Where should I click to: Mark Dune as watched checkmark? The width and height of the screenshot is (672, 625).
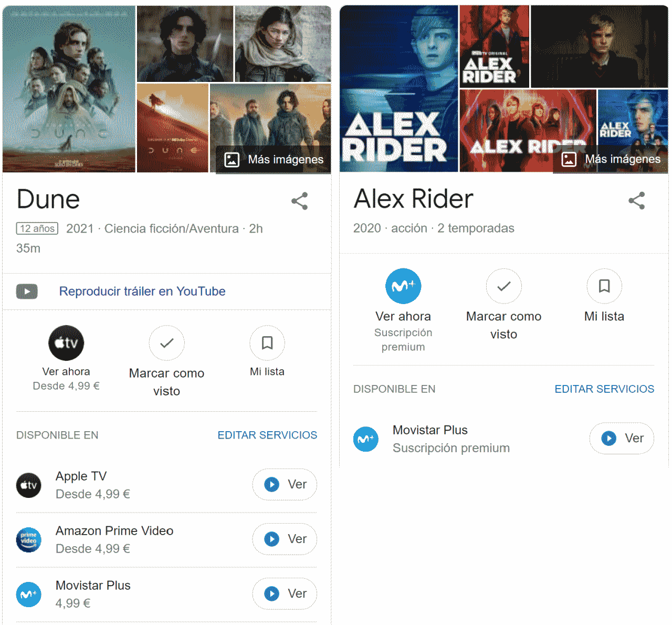point(166,343)
